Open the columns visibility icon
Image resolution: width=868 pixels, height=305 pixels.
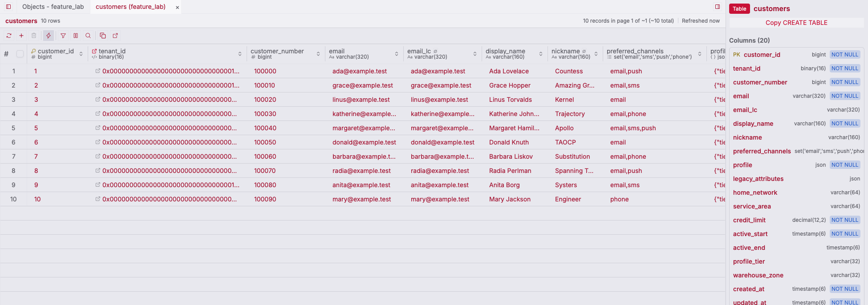(76, 36)
